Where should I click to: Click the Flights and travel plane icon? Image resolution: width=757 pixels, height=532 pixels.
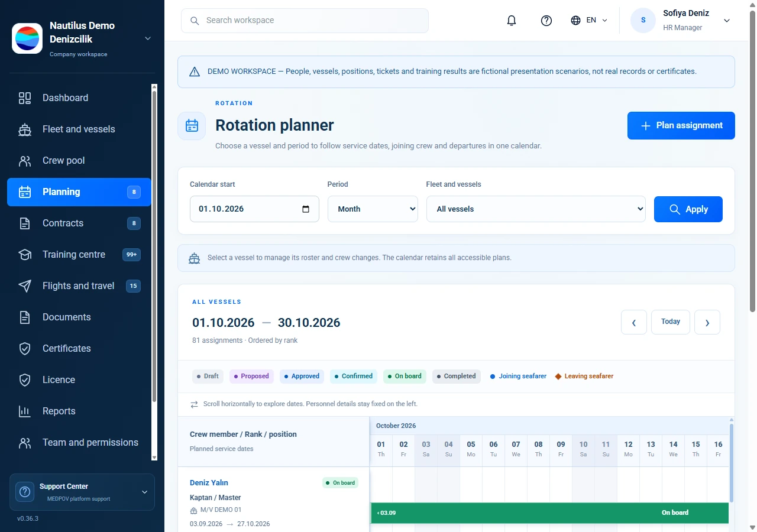(25, 286)
